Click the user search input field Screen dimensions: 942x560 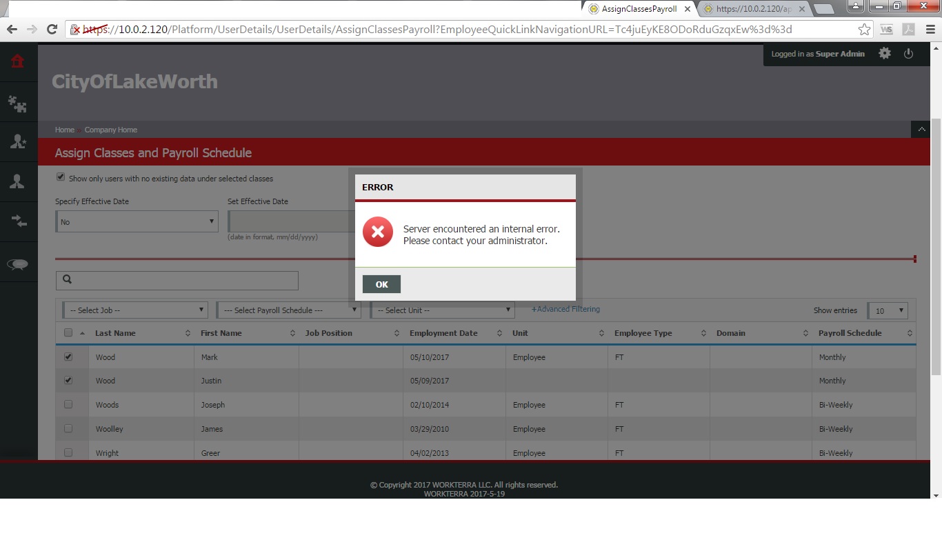(185, 280)
